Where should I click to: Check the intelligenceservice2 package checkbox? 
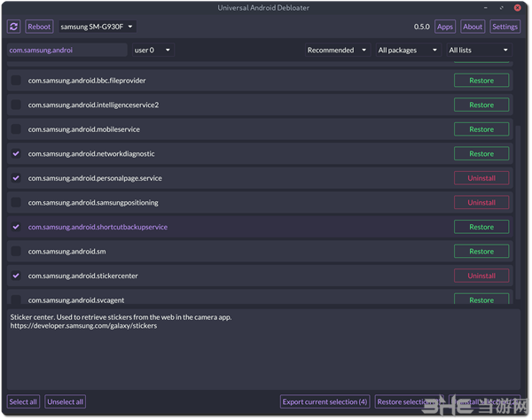pyautogui.click(x=16, y=105)
